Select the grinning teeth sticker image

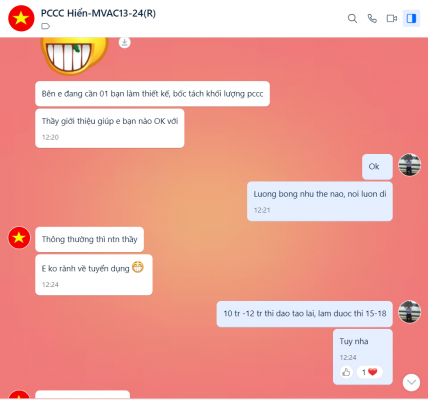point(74,56)
